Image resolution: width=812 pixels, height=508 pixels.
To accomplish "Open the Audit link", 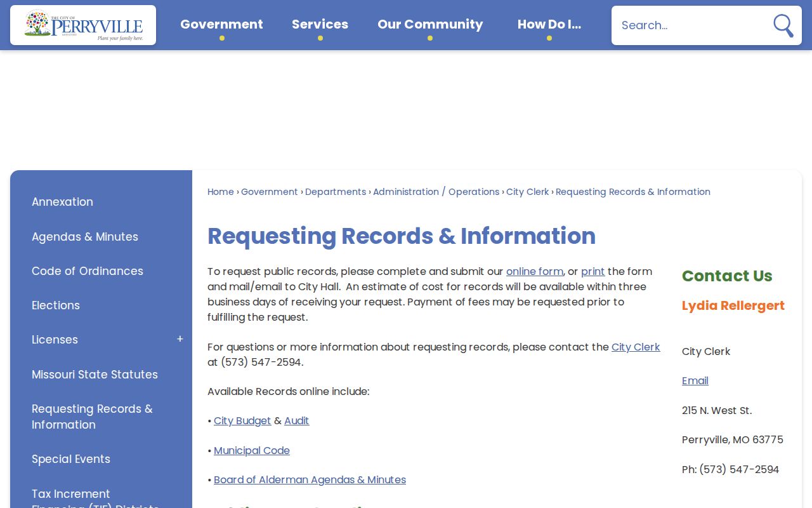I will [x=297, y=420].
